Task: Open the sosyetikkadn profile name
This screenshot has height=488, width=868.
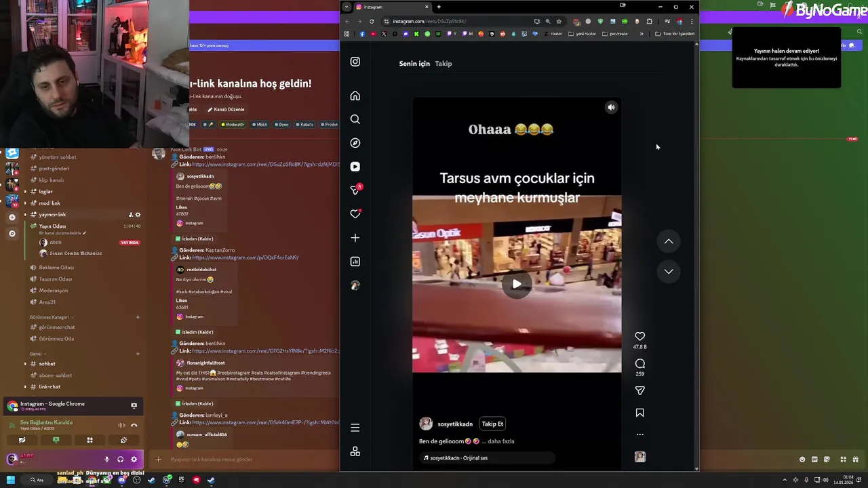Action: (x=455, y=424)
